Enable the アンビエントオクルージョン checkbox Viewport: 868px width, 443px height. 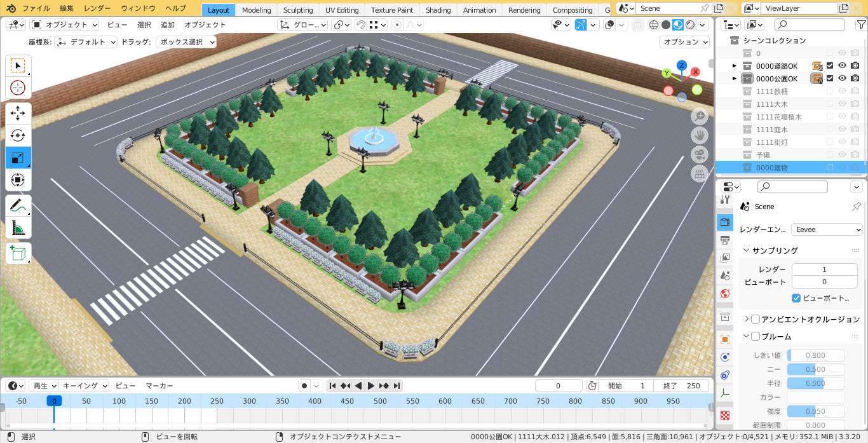(756, 319)
